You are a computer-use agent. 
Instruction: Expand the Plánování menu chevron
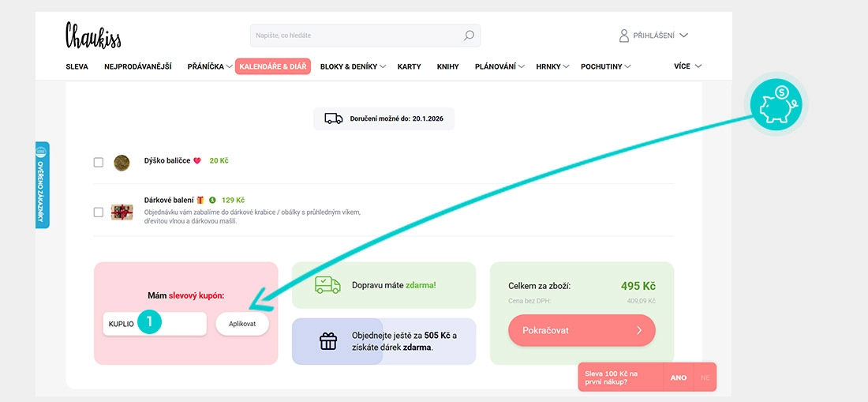tap(522, 66)
